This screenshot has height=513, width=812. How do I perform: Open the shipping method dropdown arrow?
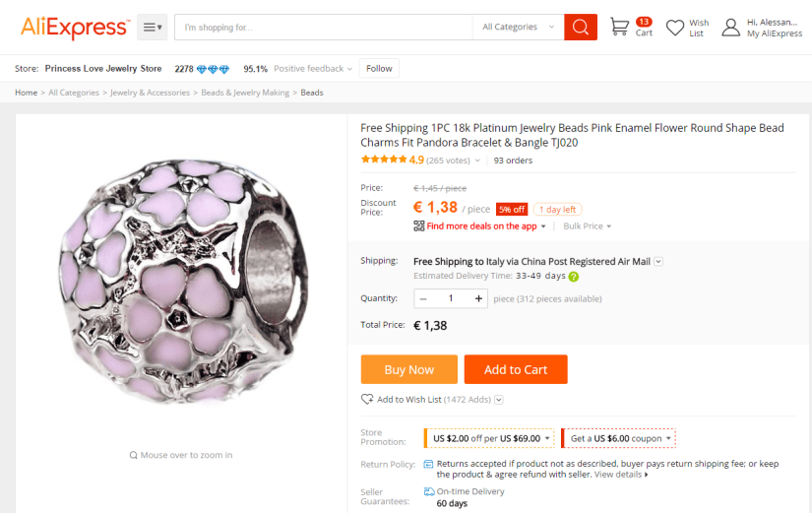point(658,262)
